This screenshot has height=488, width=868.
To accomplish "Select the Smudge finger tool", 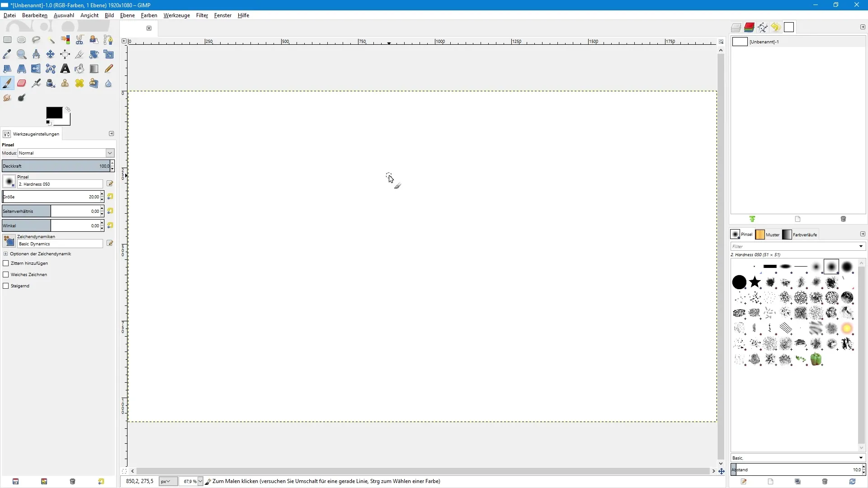I will (x=7, y=98).
